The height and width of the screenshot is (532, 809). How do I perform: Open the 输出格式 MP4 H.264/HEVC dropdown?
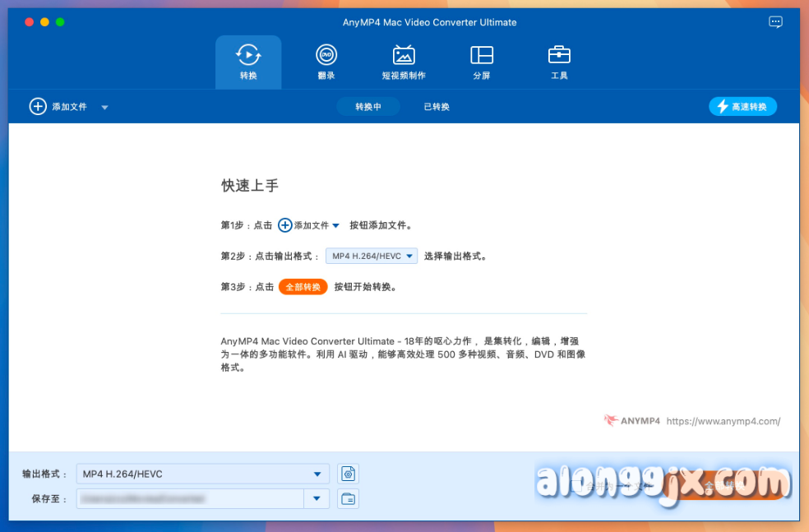pos(202,474)
